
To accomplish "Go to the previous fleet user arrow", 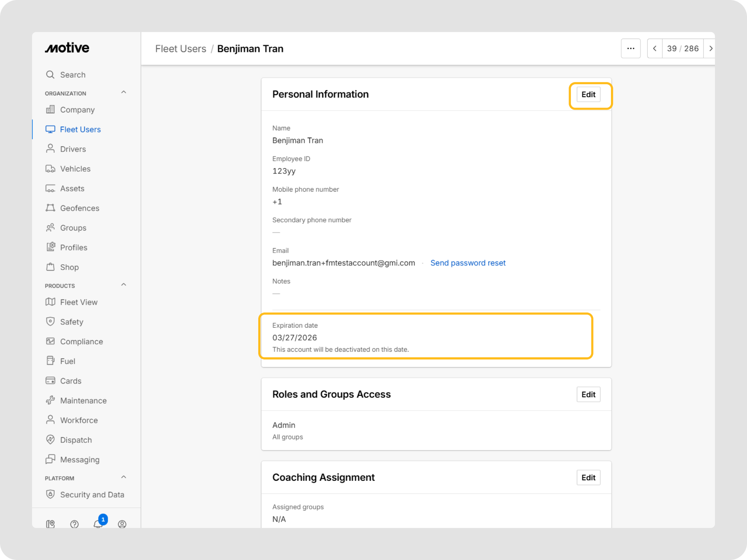I will [x=655, y=48].
